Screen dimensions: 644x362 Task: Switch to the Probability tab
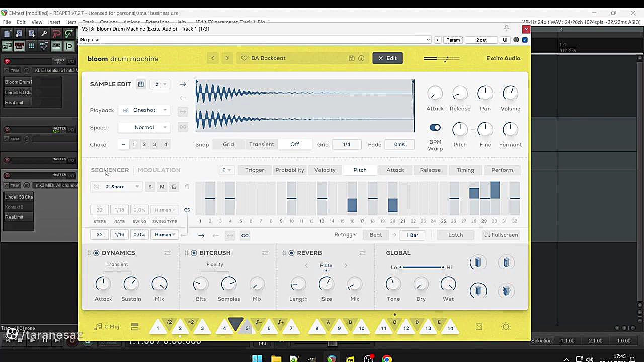point(290,170)
